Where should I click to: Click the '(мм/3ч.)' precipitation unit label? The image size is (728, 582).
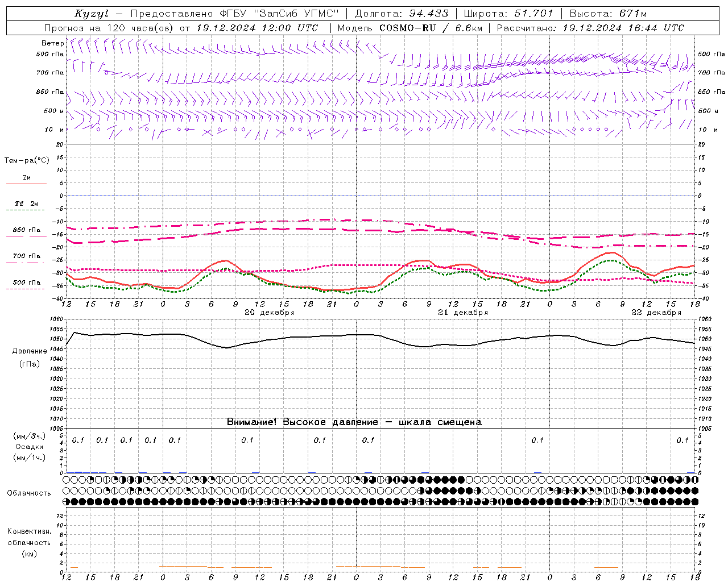coord(30,436)
